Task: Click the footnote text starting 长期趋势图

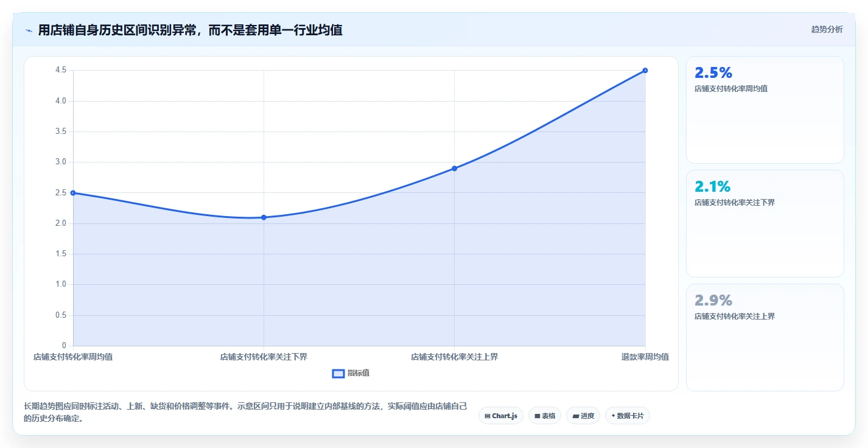Action: (245, 412)
